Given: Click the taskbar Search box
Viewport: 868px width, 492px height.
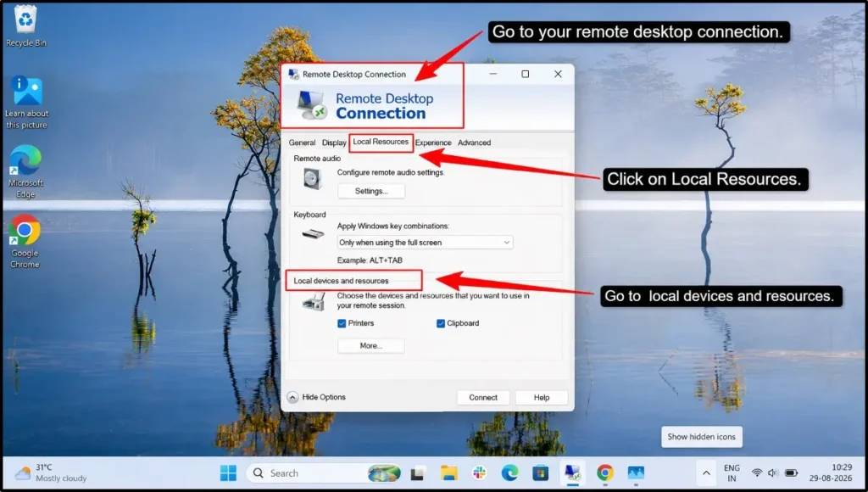Looking at the screenshot, I should (x=325, y=473).
